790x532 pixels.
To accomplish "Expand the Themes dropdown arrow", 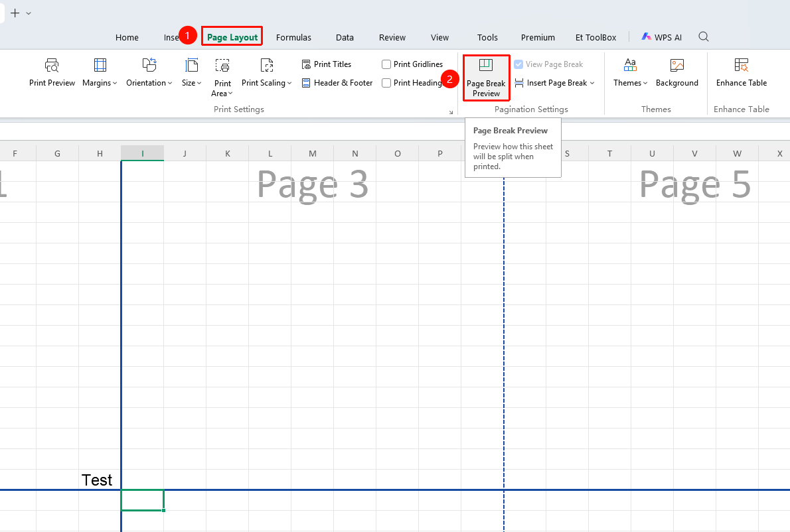I will pyautogui.click(x=645, y=84).
